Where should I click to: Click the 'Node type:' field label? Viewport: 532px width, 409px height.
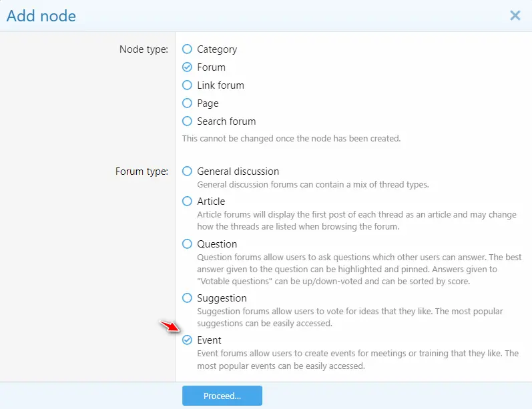pyautogui.click(x=144, y=49)
